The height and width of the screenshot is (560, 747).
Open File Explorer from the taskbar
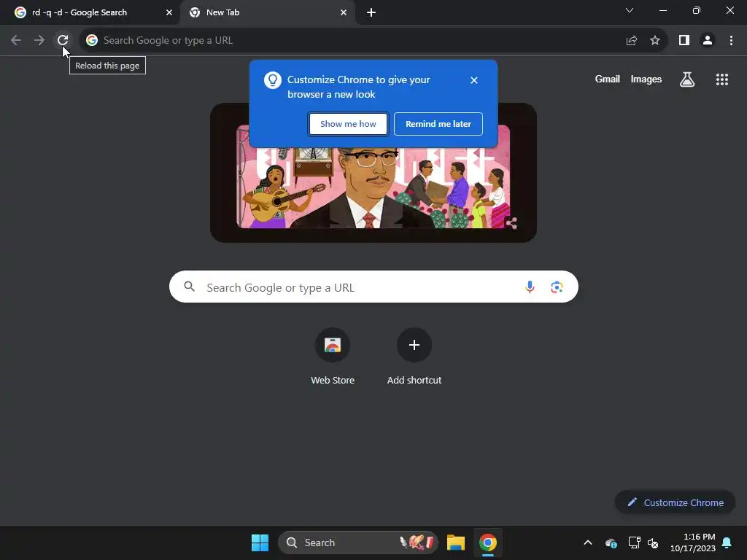[x=456, y=542]
